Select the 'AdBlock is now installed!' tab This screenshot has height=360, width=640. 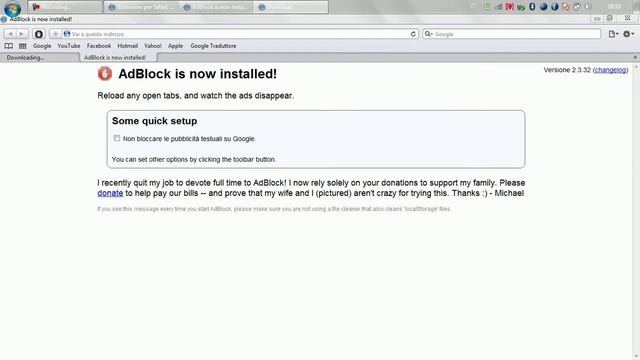118,58
